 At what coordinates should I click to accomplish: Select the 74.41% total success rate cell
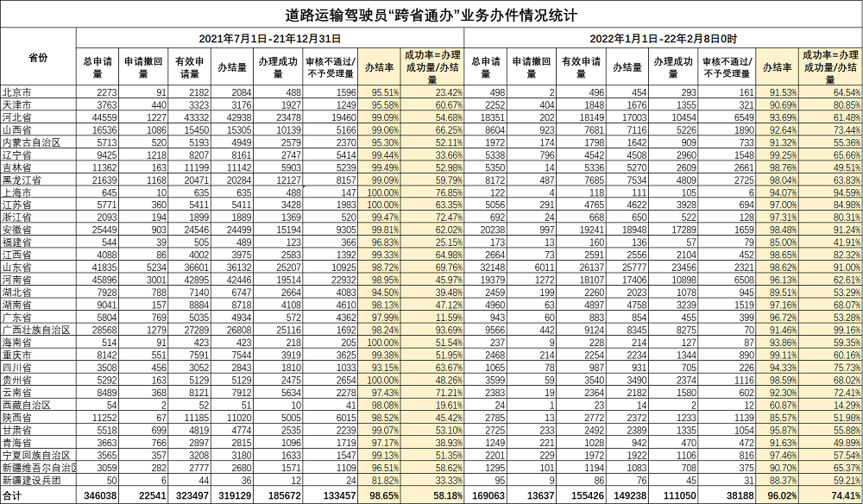click(830, 495)
